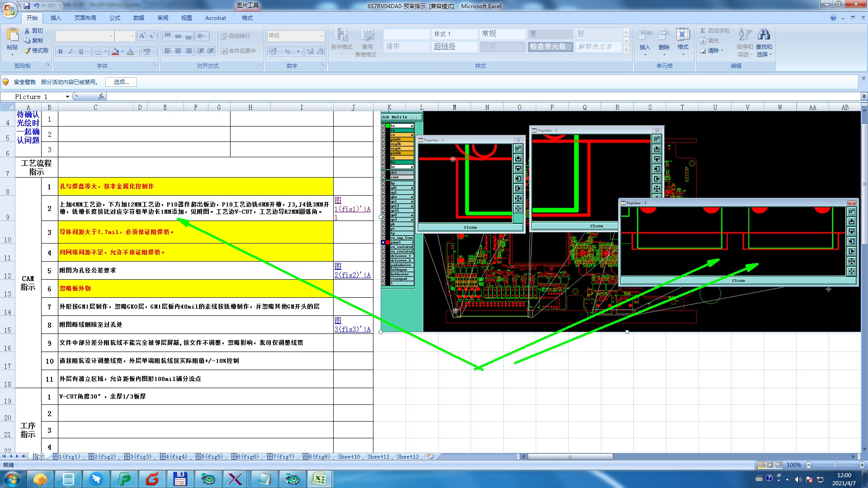Image resolution: width=868 pixels, height=488 pixels.
Task: Switch to sheet tab Sheet10
Action: coord(349,456)
